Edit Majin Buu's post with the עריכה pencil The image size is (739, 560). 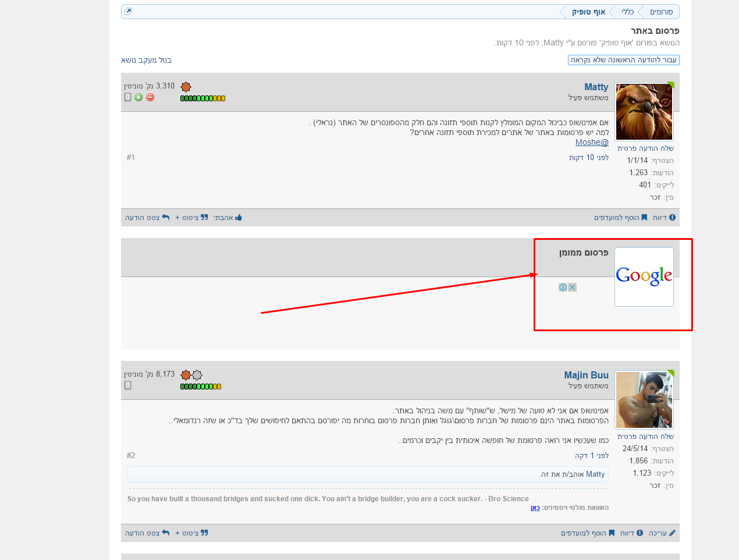[662, 533]
